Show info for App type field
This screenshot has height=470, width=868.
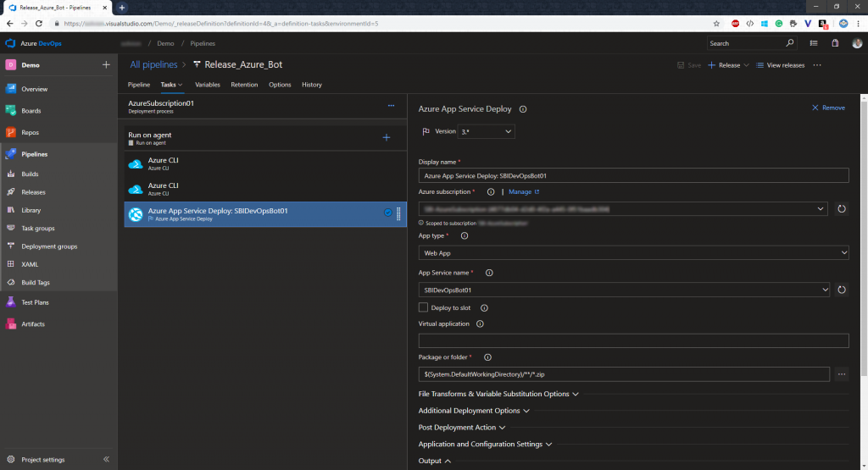(465, 236)
